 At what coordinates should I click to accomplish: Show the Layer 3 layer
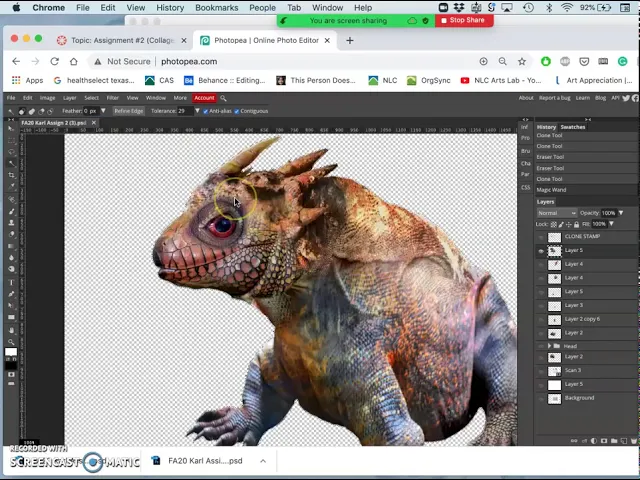coord(541,306)
